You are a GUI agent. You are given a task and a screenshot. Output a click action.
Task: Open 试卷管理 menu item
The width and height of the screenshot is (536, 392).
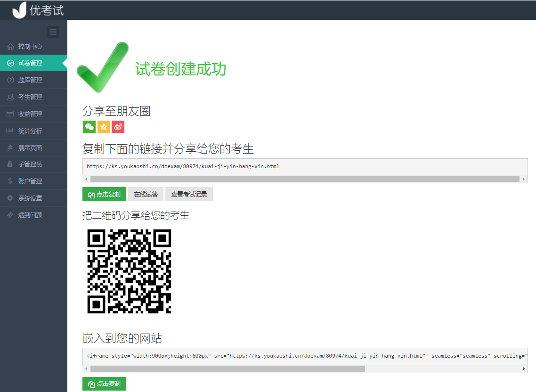(x=33, y=63)
